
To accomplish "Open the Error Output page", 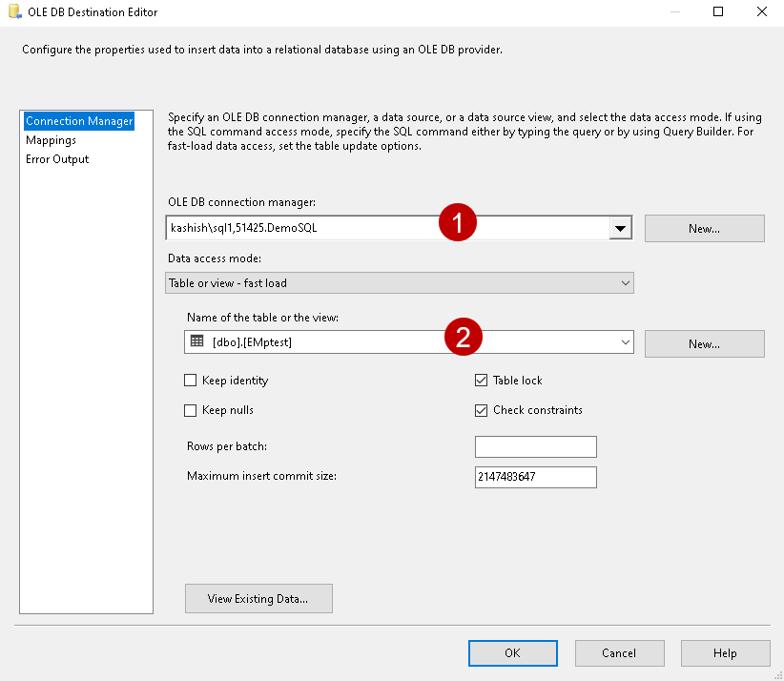I will tap(57, 159).
